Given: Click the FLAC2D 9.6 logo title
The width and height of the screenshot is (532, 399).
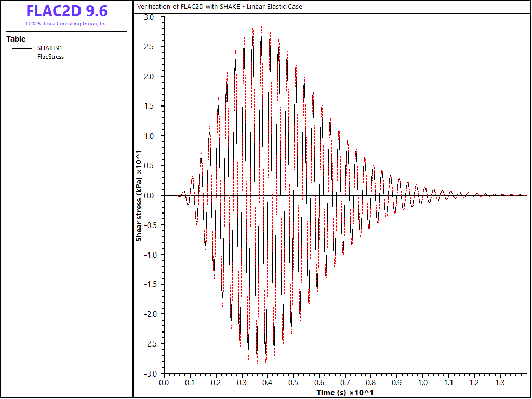Looking at the screenshot, I should (x=67, y=11).
